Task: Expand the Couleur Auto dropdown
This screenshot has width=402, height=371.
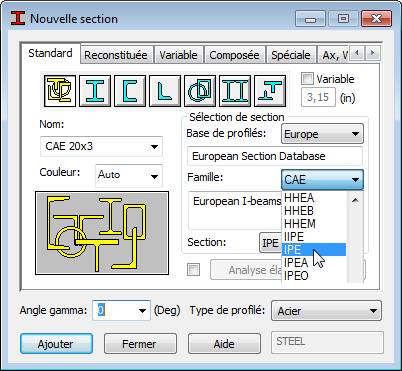Action: coord(129,175)
